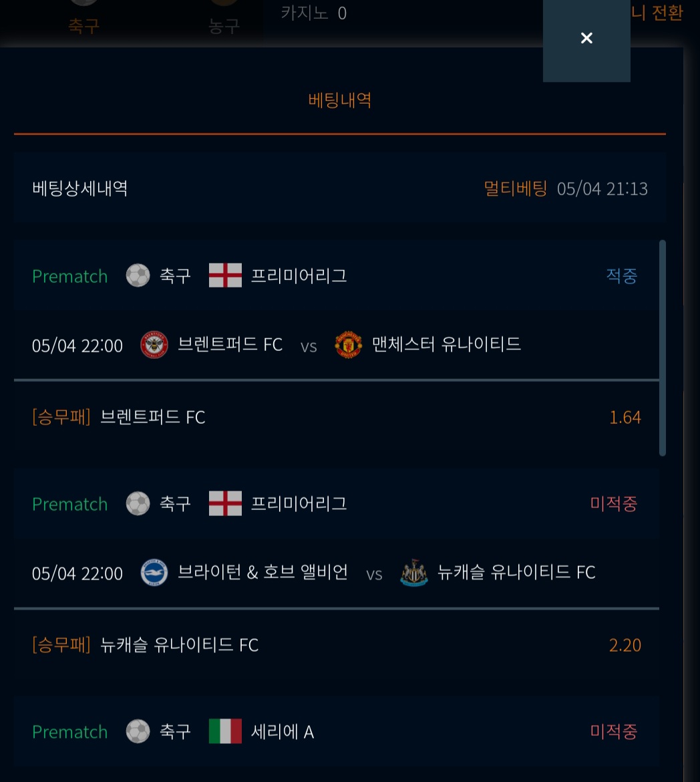Click the Manchester United club crest
700x782 pixels.
348,345
